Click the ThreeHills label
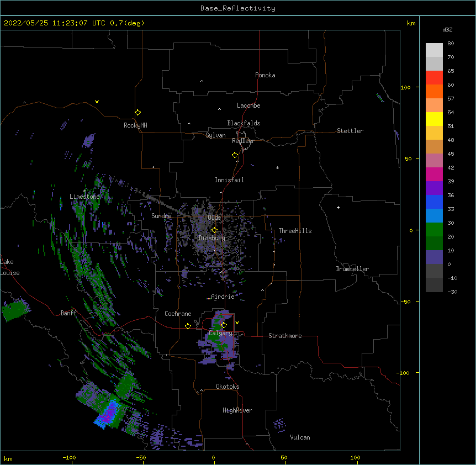 [x=295, y=231]
